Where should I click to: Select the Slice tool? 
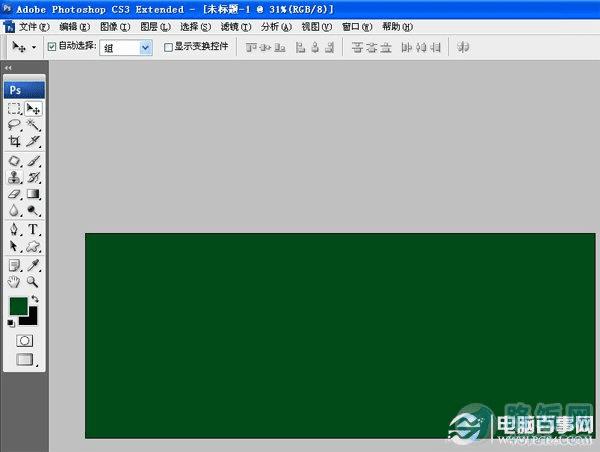[34, 141]
